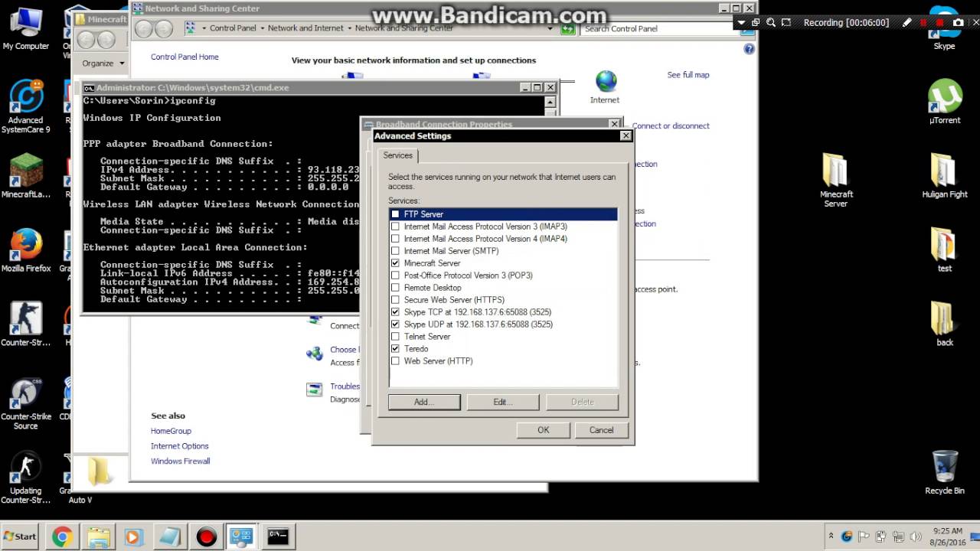The width and height of the screenshot is (980, 551).
Task: Click Network and Internet breadcrumb item
Action: tap(305, 28)
